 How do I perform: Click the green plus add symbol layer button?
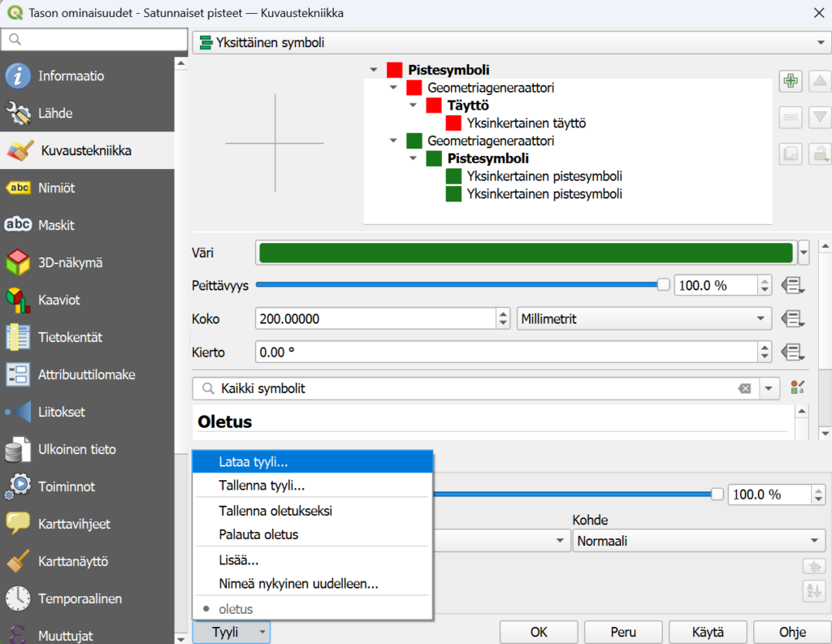pyautogui.click(x=790, y=80)
